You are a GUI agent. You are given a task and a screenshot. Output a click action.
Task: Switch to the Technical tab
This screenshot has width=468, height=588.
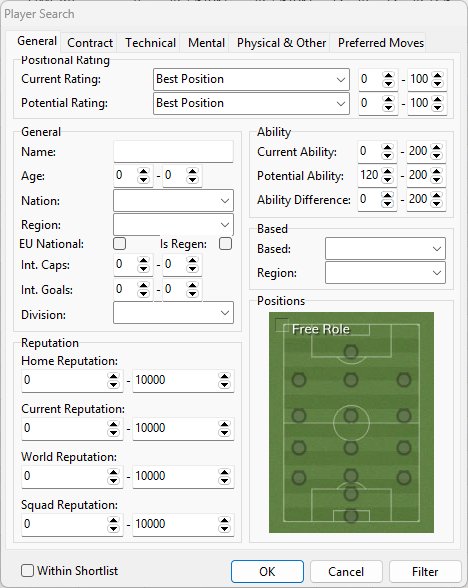150,43
